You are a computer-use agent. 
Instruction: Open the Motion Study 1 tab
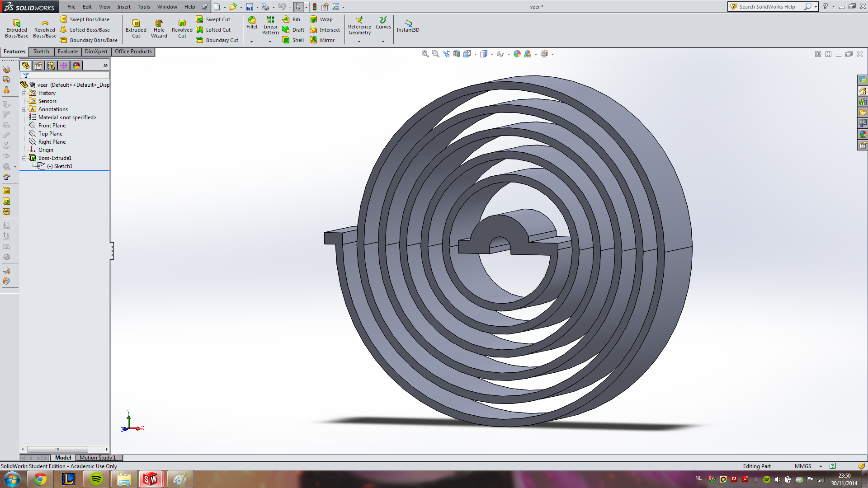[98, 458]
